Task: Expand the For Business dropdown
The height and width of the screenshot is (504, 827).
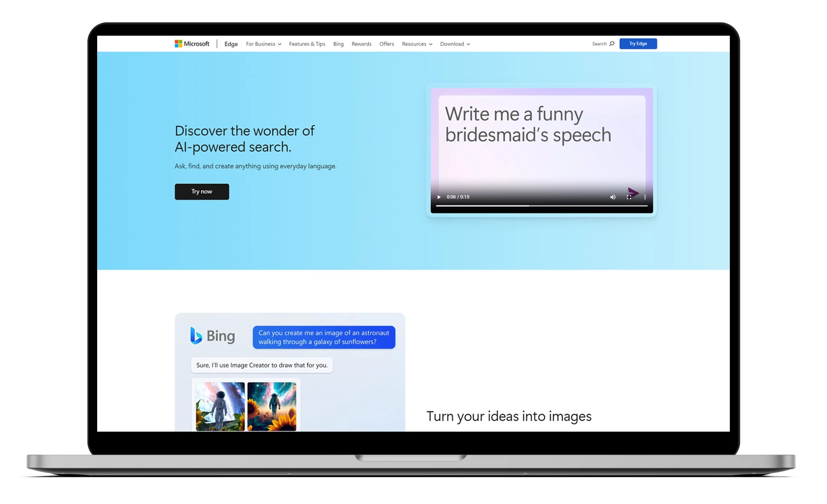Action: pos(264,44)
